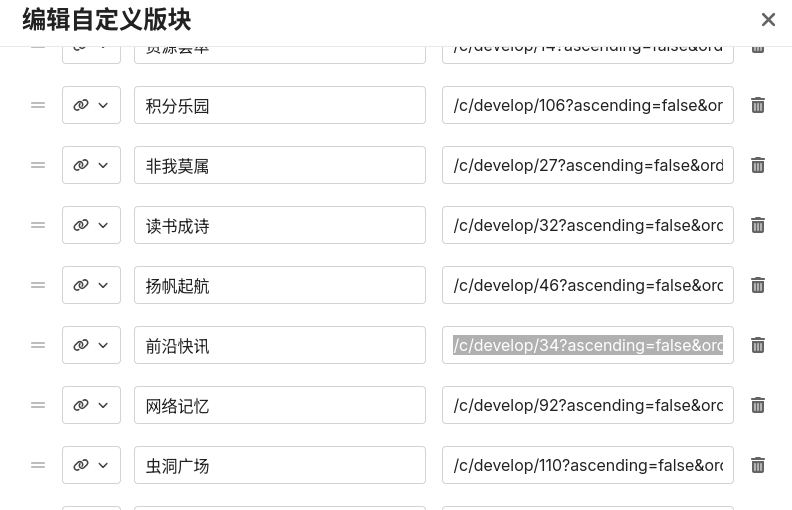Click the /c/develop/92 link field
Screen dimensions: 792x510
(588, 405)
